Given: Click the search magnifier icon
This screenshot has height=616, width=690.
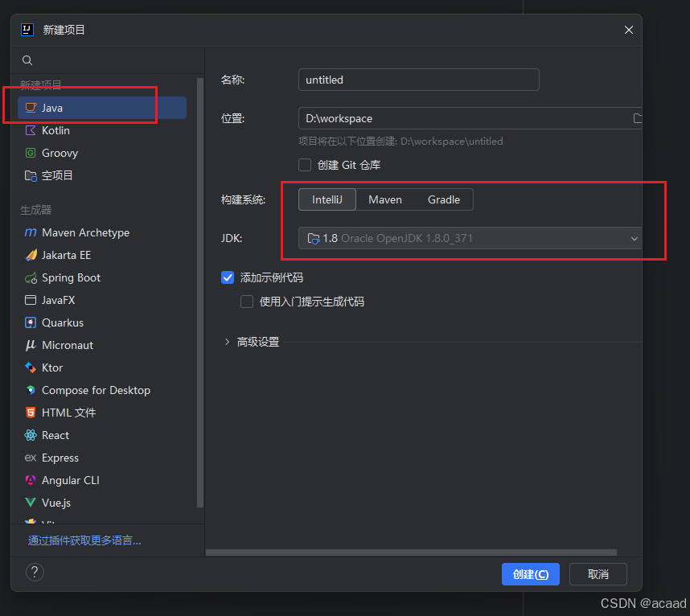Looking at the screenshot, I should (x=27, y=60).
